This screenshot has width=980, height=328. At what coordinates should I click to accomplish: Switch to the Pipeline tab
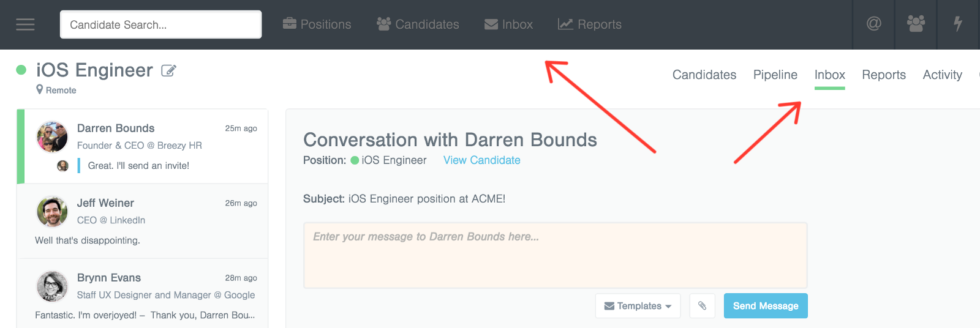click(x=775, y=75)
